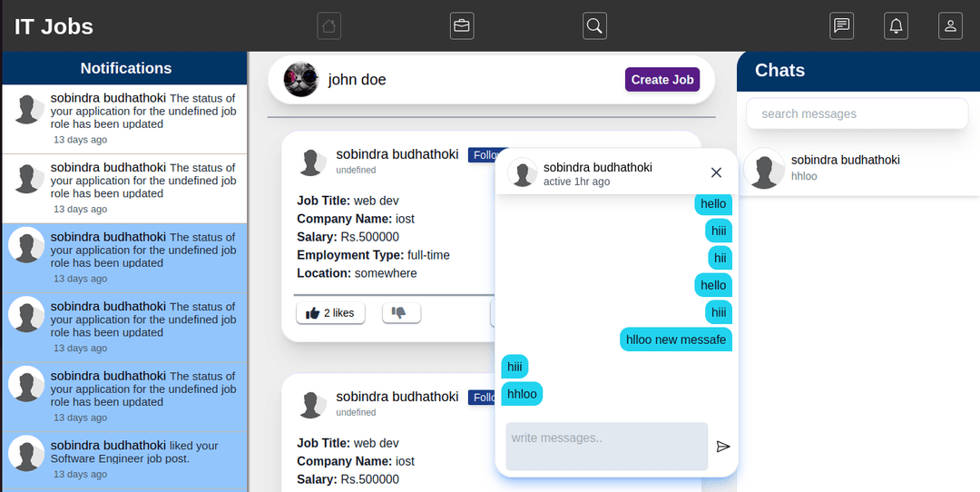Viewport: 980px width, 492px height.
Task: Open the second unhighlighted application status notification
Action: point(125,189)
